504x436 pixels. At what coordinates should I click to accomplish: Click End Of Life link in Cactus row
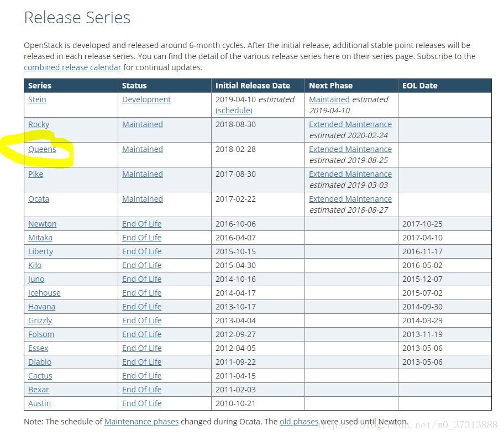coord(141,376)
